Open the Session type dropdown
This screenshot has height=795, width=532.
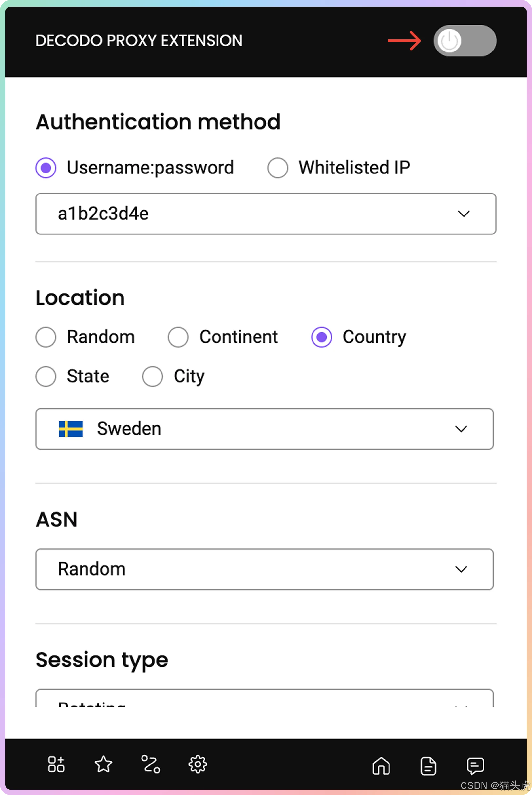264,698
